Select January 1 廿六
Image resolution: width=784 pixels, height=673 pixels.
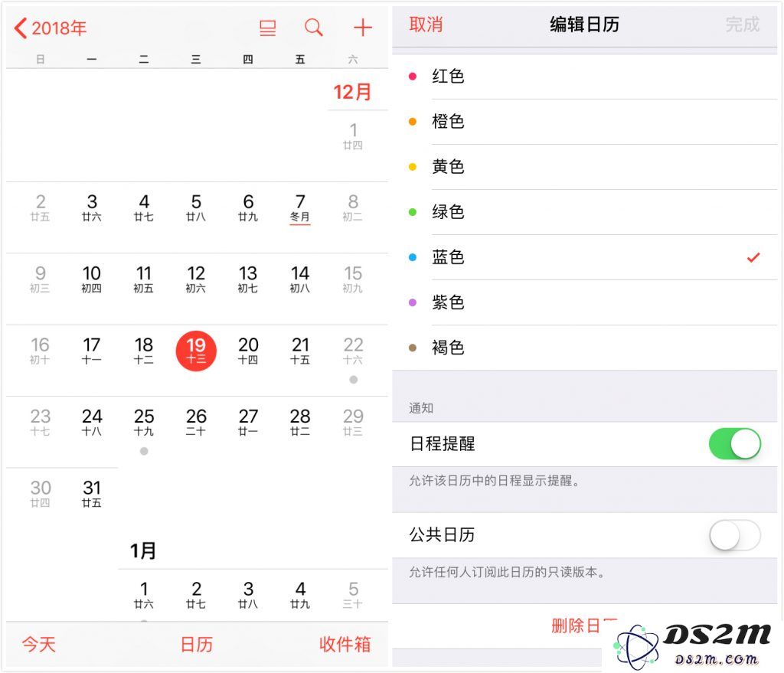(x=144, y=594)
